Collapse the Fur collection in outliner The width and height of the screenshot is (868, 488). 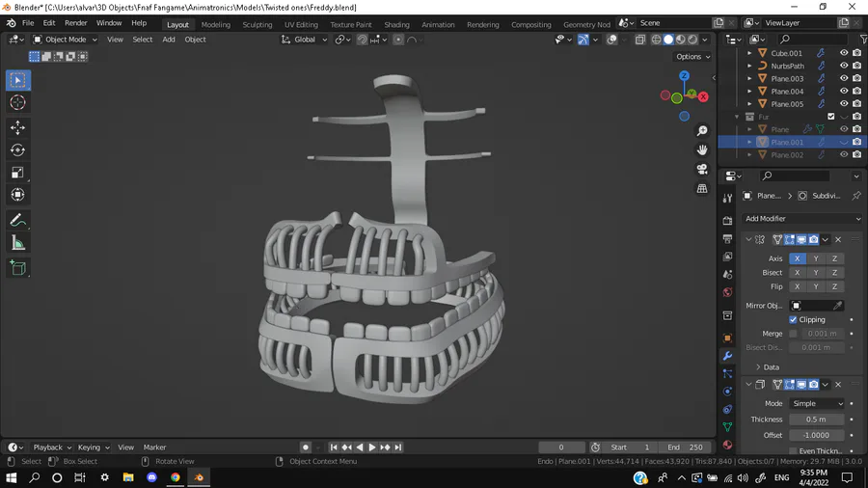tap(737, 117)
